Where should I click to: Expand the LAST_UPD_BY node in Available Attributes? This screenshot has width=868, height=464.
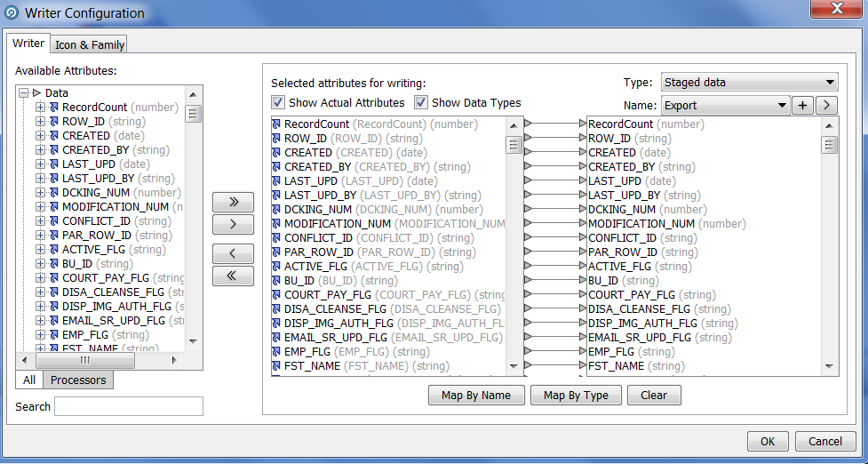(40, 179)
